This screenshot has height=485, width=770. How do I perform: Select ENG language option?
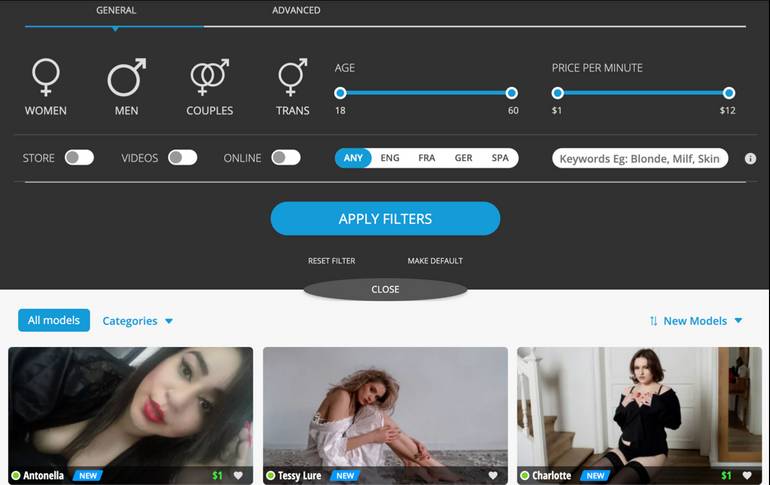click(390, 158)
